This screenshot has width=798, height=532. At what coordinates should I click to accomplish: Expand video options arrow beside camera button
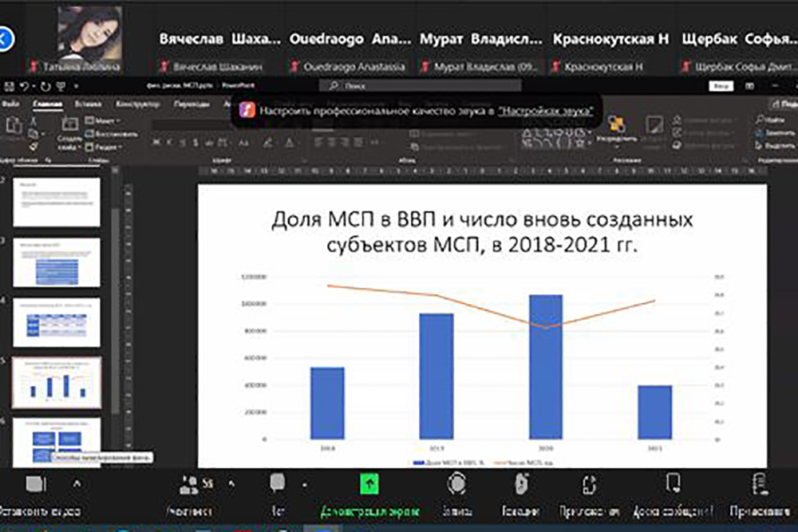click(77, 483)
